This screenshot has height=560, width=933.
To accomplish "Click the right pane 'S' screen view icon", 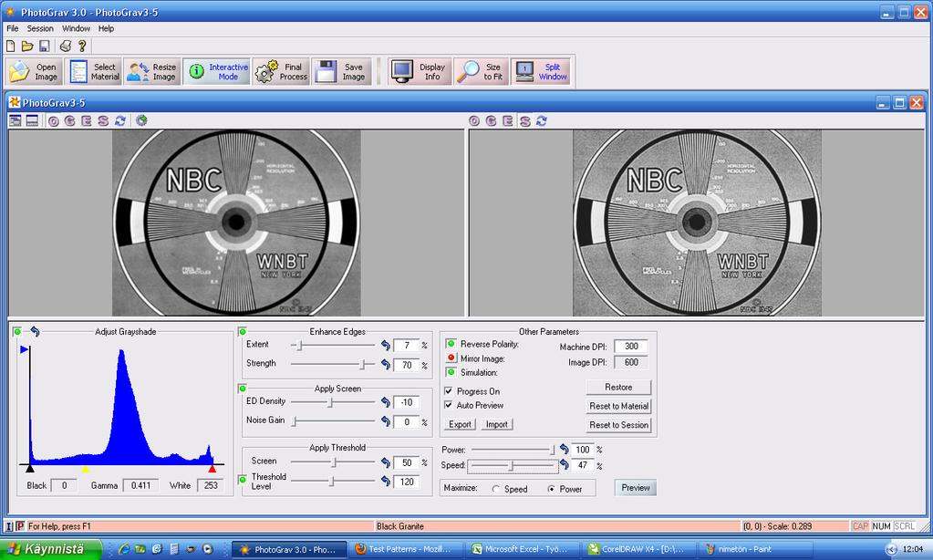I will point(524,121).
